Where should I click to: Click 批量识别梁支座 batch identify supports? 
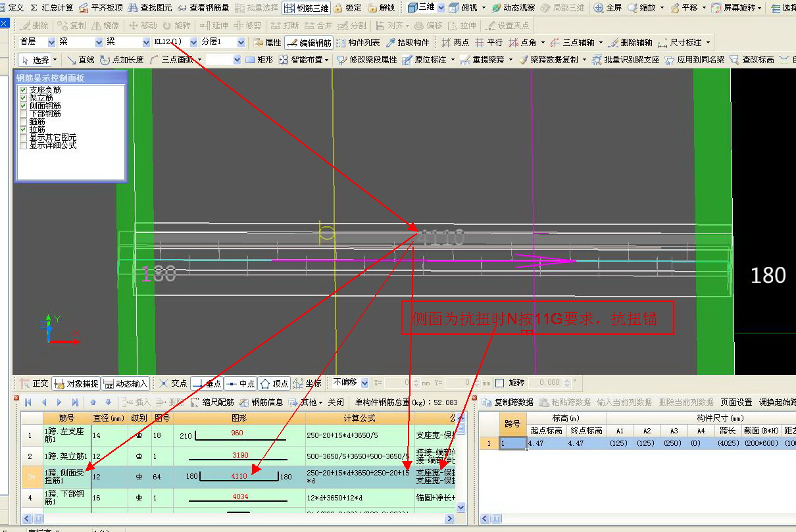625,59
